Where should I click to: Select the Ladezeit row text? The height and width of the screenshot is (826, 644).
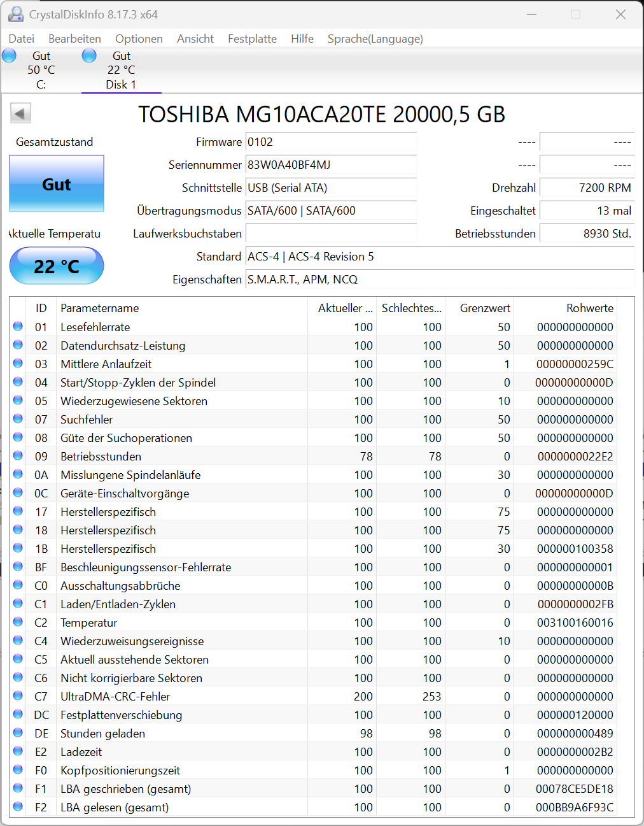pyautogui.click(x=81, y=751)
